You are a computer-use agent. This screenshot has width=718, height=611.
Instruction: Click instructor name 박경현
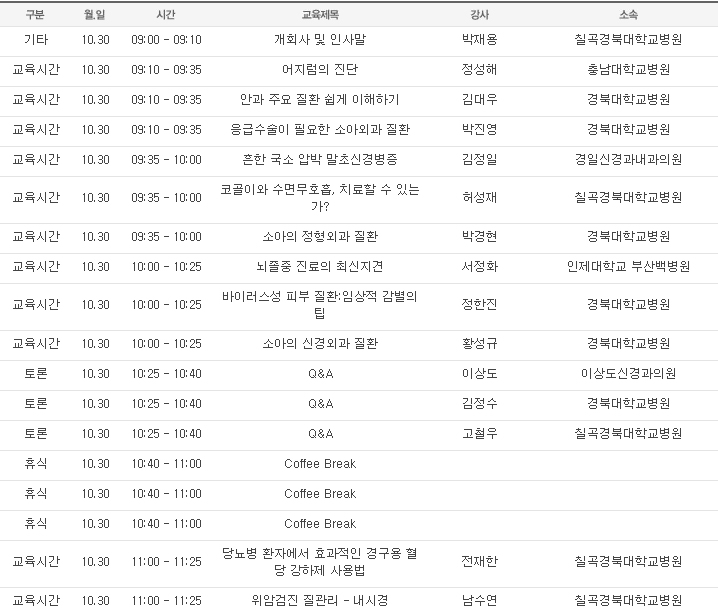[x=479, y=236]
